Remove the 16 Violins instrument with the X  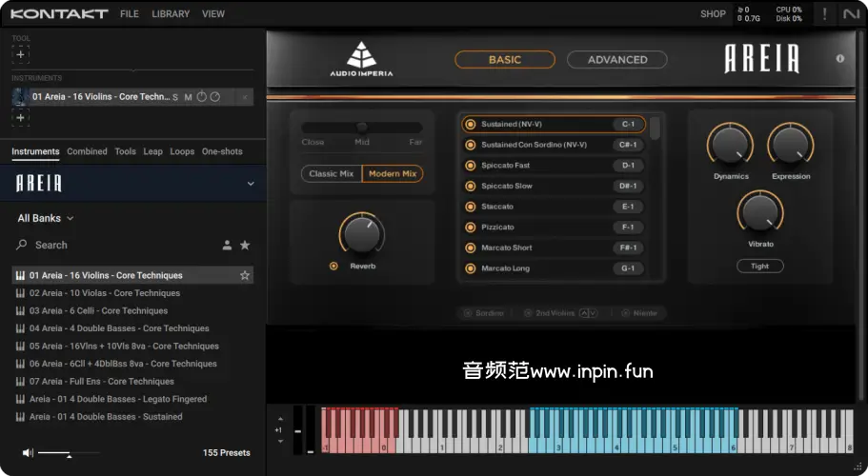(245, 97)
